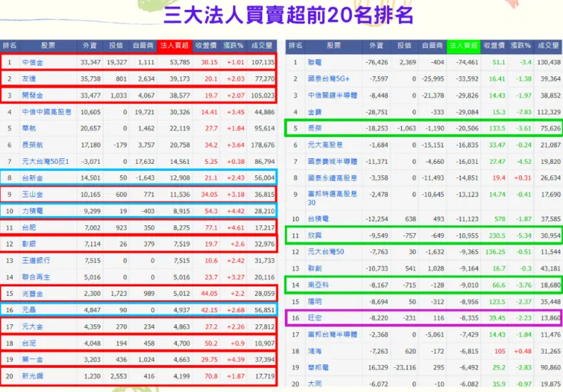Open the 元晶 stock link
The width and height of the screenshot is (563, 392).
click(29, 310)
